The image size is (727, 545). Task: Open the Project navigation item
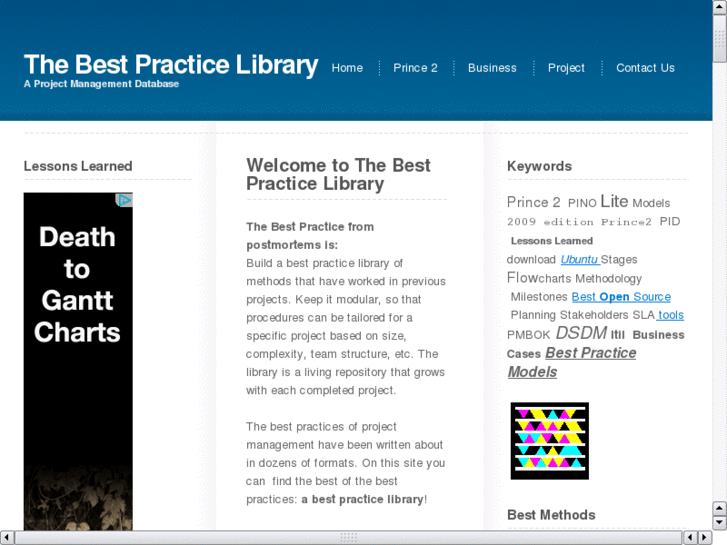566,68
